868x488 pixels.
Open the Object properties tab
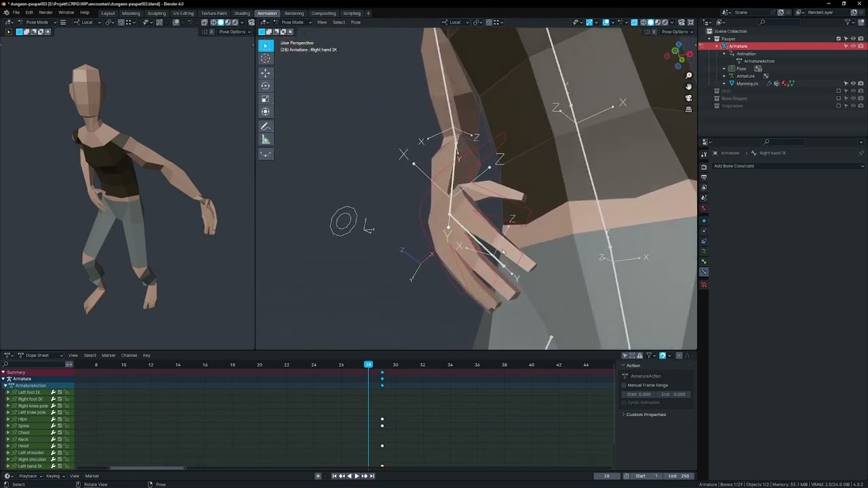tap(704, 221)
